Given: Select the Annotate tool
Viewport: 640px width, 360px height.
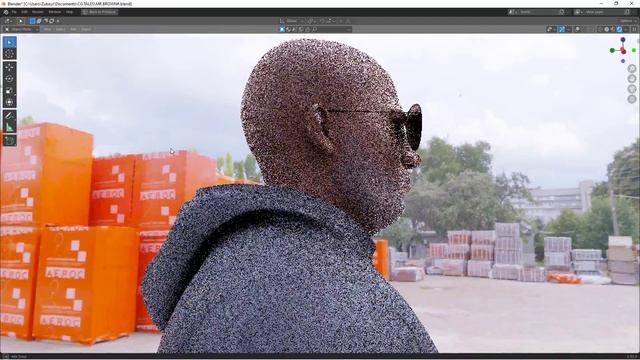Looking at the screenshot, I should 10,116.
